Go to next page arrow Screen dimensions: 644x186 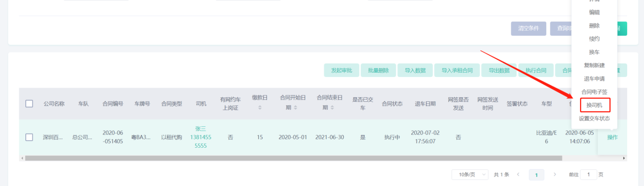[555, 175]
